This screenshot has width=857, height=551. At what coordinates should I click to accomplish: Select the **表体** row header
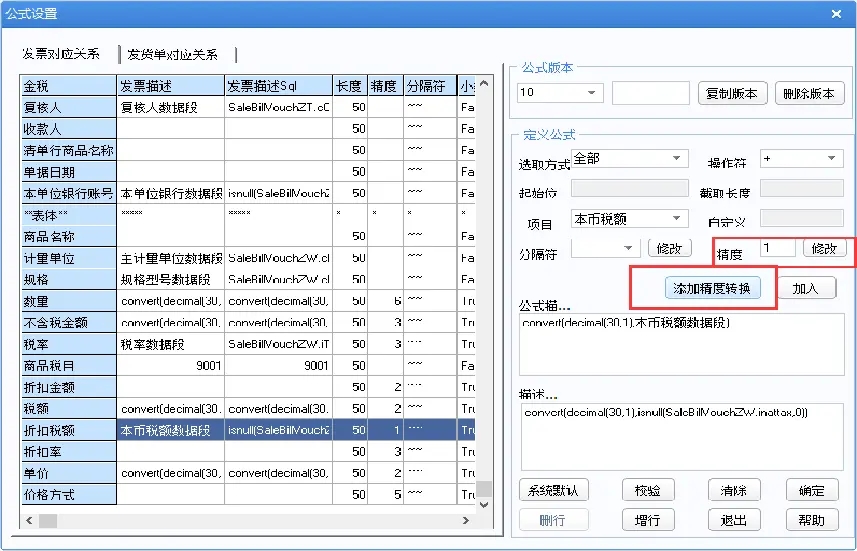coord(68,215)
